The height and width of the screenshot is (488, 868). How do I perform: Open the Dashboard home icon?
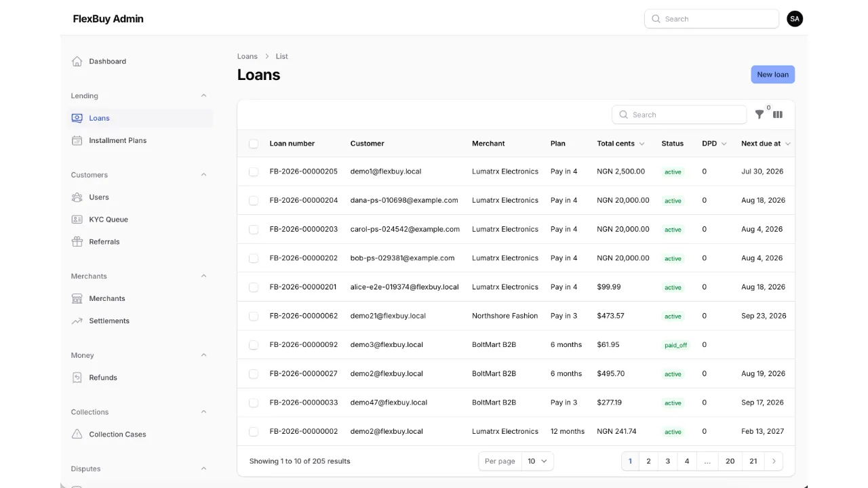click(77, 61)
